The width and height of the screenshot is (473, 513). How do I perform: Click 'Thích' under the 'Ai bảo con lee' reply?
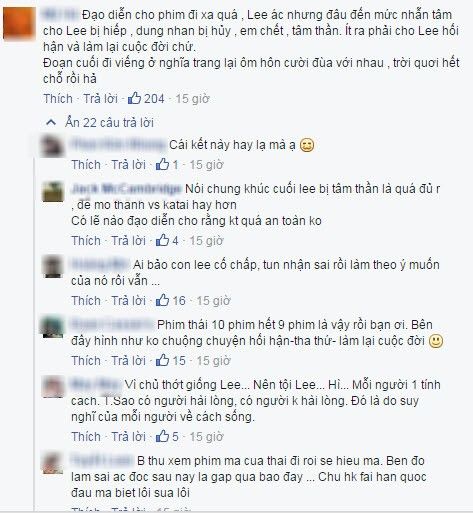click(x=86, y=301)
